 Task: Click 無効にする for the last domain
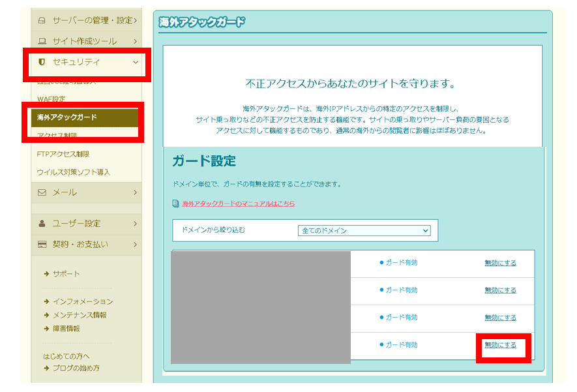pos(500,345)
